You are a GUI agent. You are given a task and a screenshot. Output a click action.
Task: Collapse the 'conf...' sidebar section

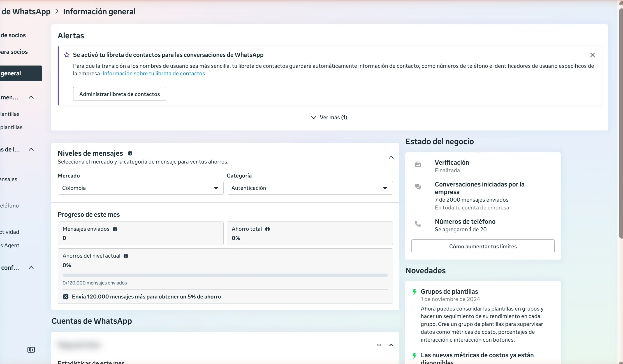click(31, 268)
